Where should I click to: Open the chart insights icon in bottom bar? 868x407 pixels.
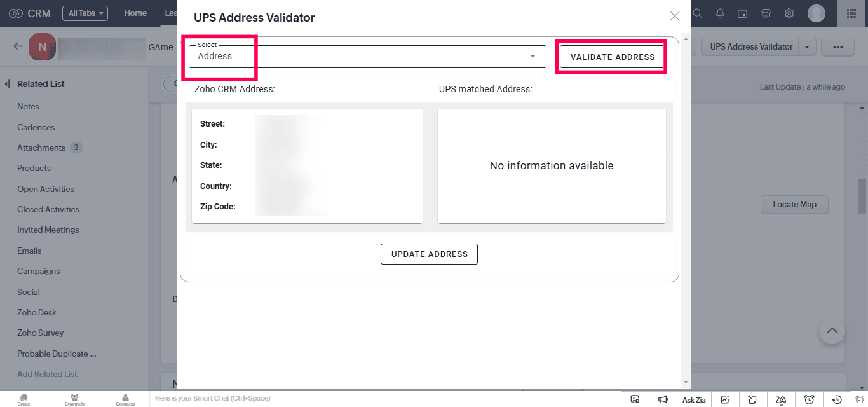(x=725, y=399)
